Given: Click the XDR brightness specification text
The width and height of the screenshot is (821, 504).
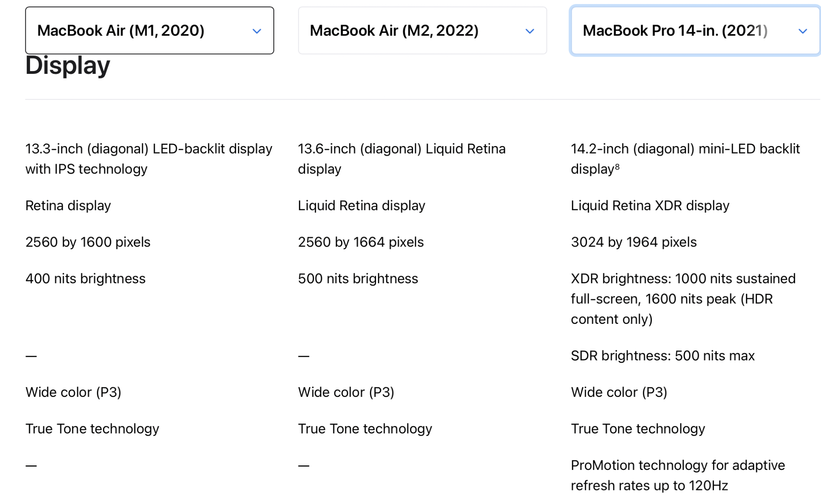Looking at the screenshot, I should (x=683, y=299).
